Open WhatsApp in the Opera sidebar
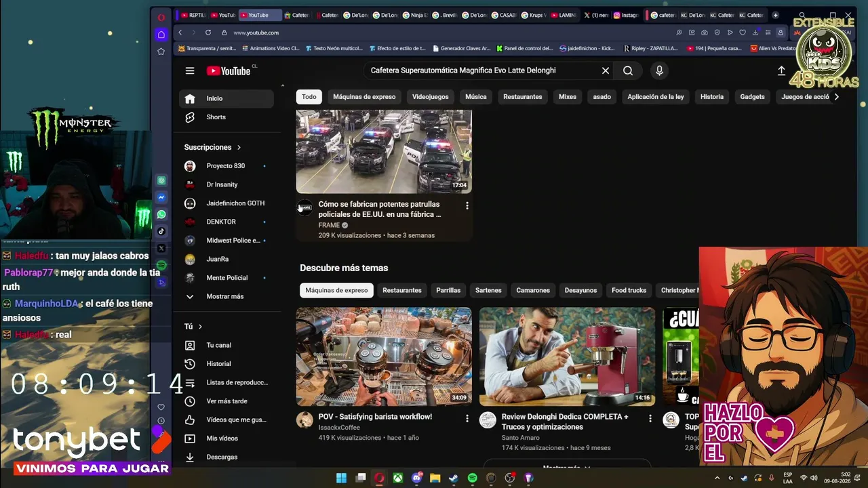 [x=161, y=214]
